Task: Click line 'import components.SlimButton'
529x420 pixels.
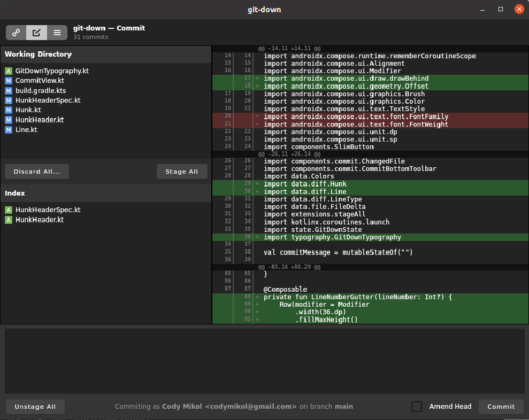Action: (370, 147)
